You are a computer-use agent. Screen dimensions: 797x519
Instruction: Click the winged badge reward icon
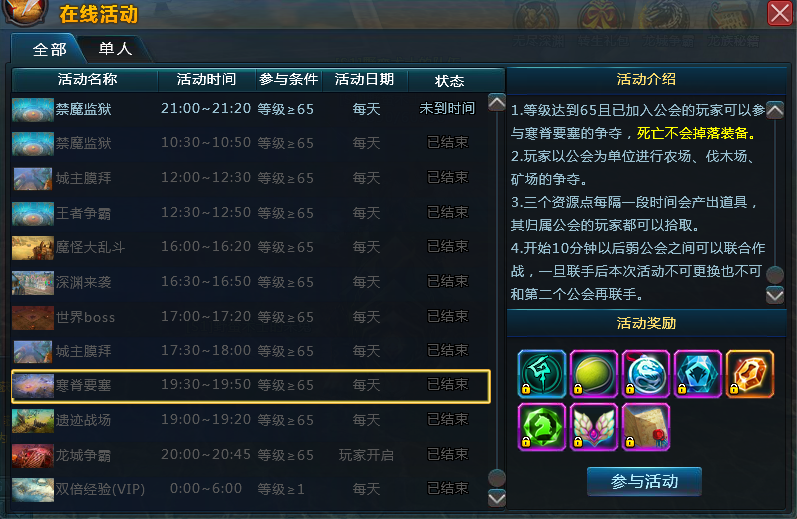(x=594, y=427)
